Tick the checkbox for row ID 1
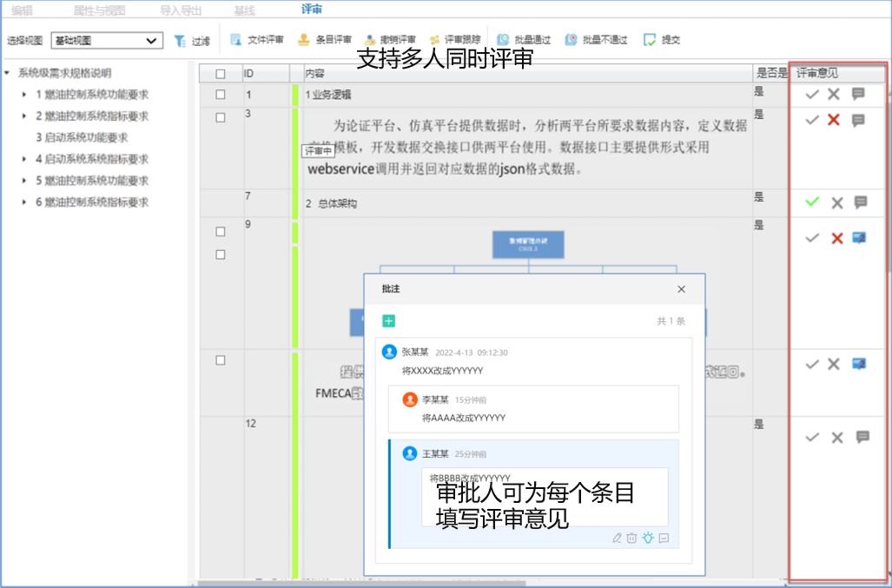892x588 pixels. 221,95
